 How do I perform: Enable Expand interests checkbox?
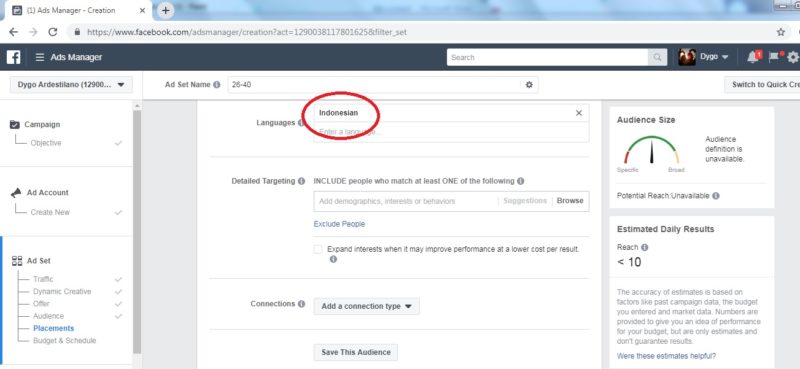pos(318,250)
